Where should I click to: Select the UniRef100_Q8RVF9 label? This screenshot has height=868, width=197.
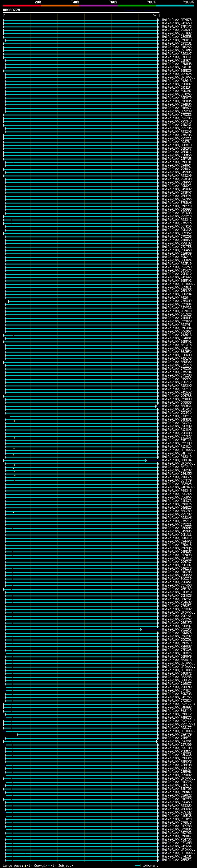[x=177, y=145]
